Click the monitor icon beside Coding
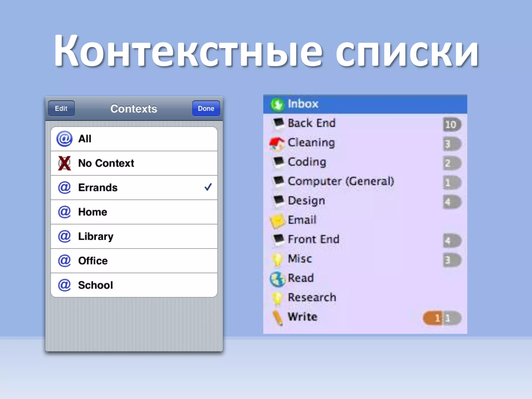 pos(278,162)
